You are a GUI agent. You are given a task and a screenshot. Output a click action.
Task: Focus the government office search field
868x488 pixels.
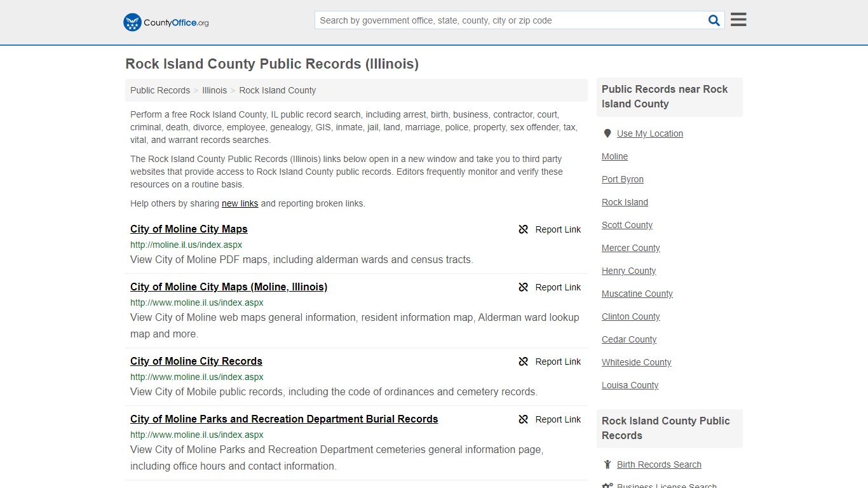[x=510, y=20]
